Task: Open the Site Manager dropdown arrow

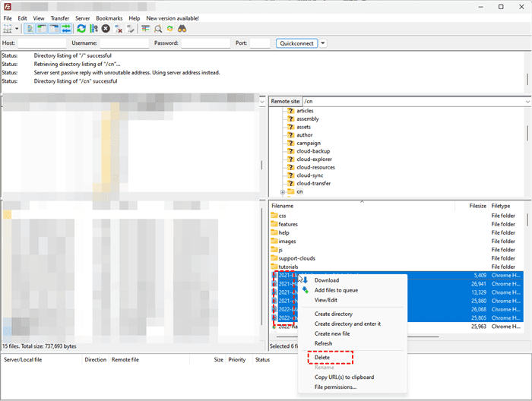Action: [15, 29]
